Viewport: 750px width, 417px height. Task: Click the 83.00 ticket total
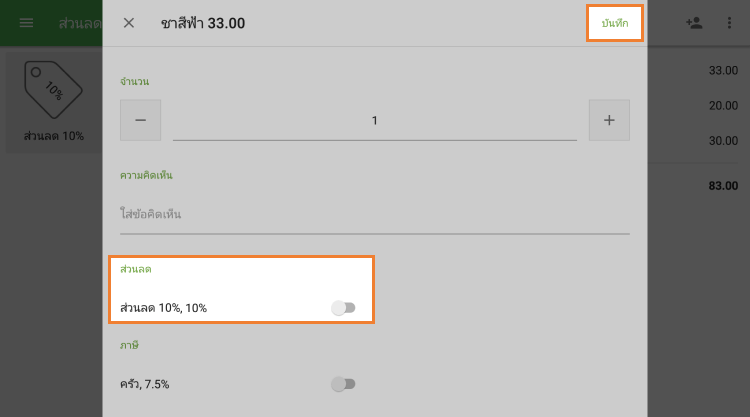(x=722, y=186)
